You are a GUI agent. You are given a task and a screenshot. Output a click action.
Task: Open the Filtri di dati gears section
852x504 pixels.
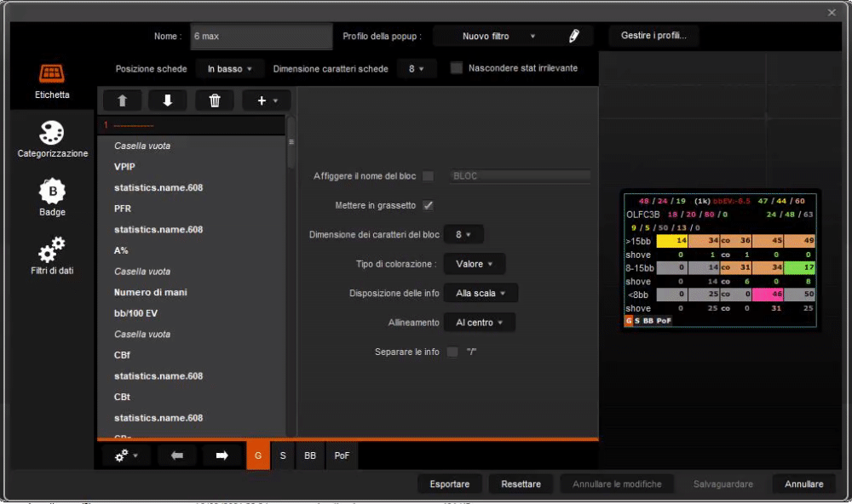(52, 255)
